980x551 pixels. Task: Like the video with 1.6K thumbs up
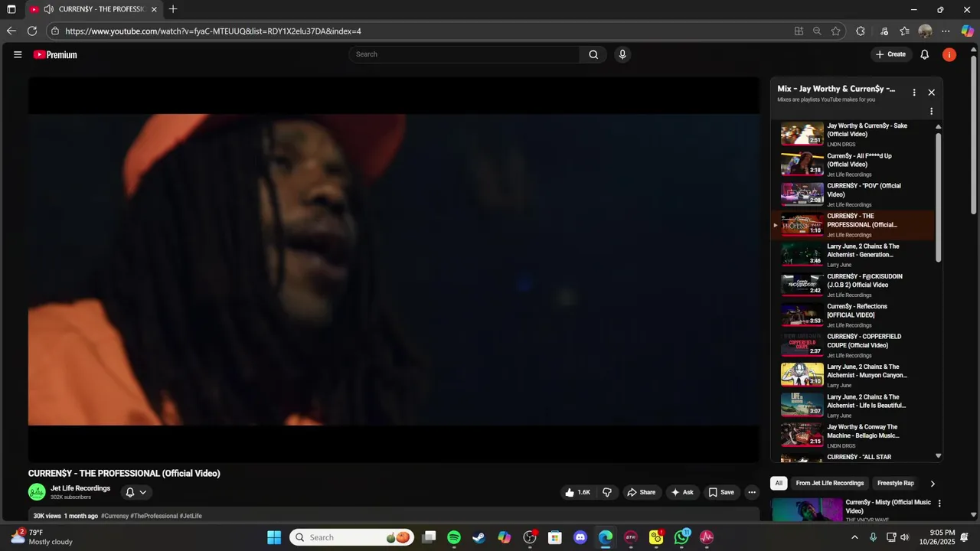point(577,492)
